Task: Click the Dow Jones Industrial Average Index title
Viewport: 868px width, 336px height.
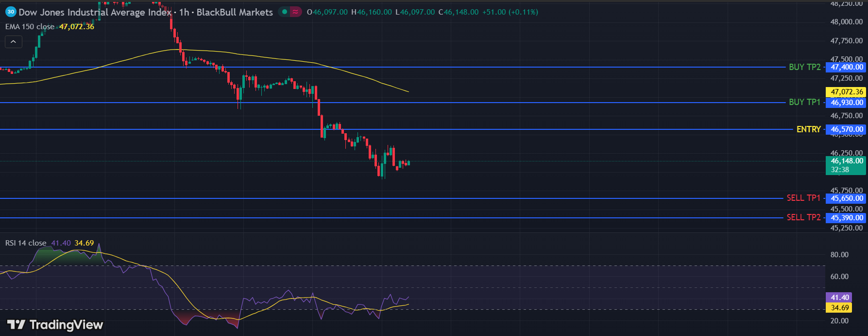Action: 95,12
